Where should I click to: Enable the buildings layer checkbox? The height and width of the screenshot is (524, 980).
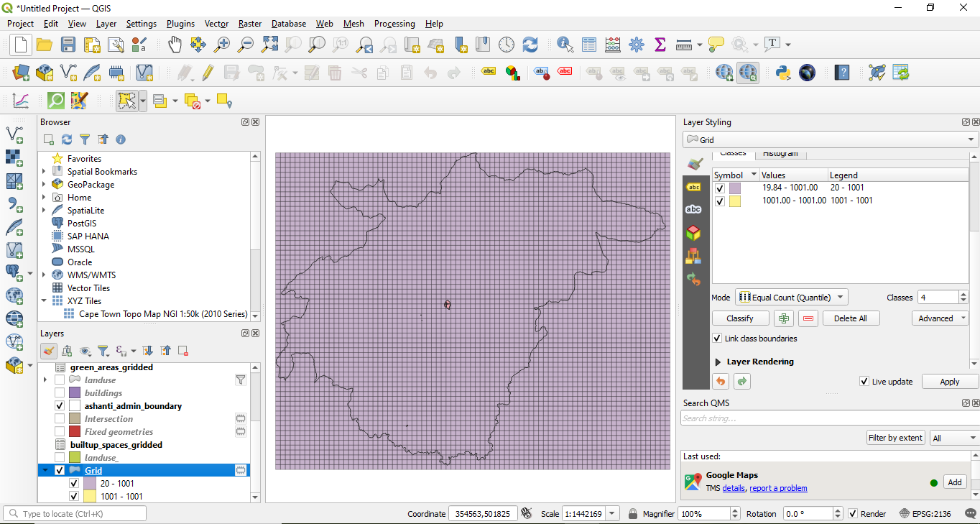point(60,393)
